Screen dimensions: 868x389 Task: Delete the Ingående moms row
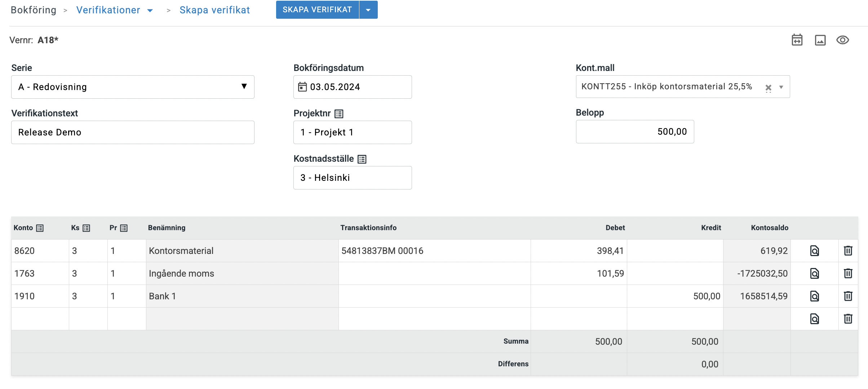[x=848, y=273]
